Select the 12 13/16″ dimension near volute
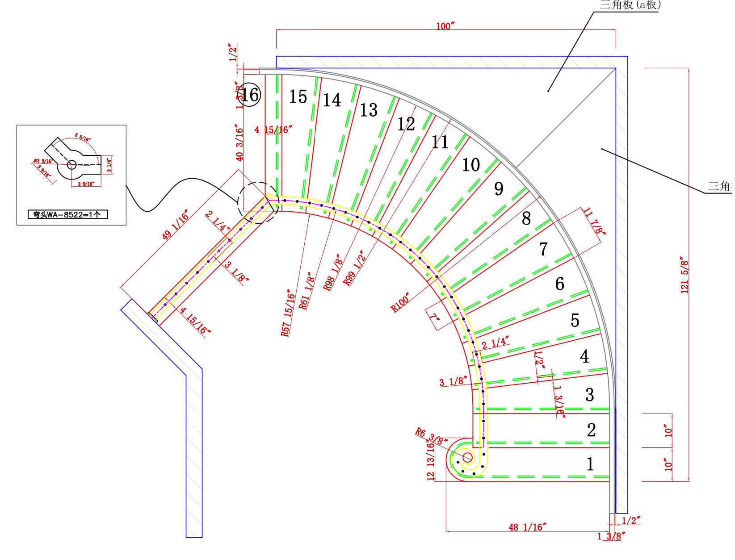This screenshot has width=735, height=560. click(431, 460)
